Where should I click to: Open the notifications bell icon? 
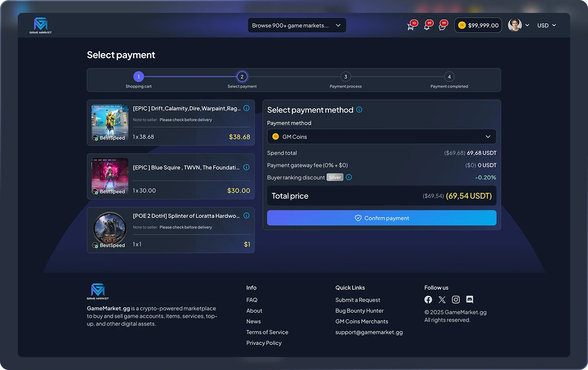tap(427, 26)
